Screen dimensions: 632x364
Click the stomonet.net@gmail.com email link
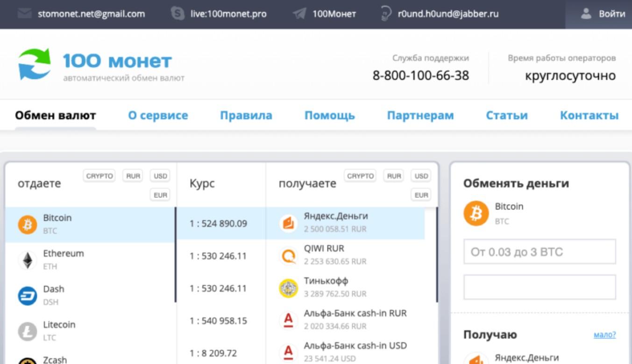tap(92, 14)
